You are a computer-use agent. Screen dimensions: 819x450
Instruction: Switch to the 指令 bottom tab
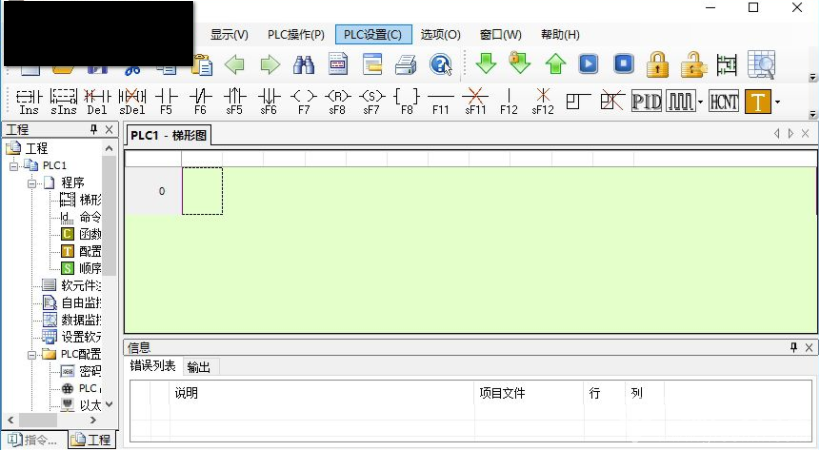tap(34, 440)
